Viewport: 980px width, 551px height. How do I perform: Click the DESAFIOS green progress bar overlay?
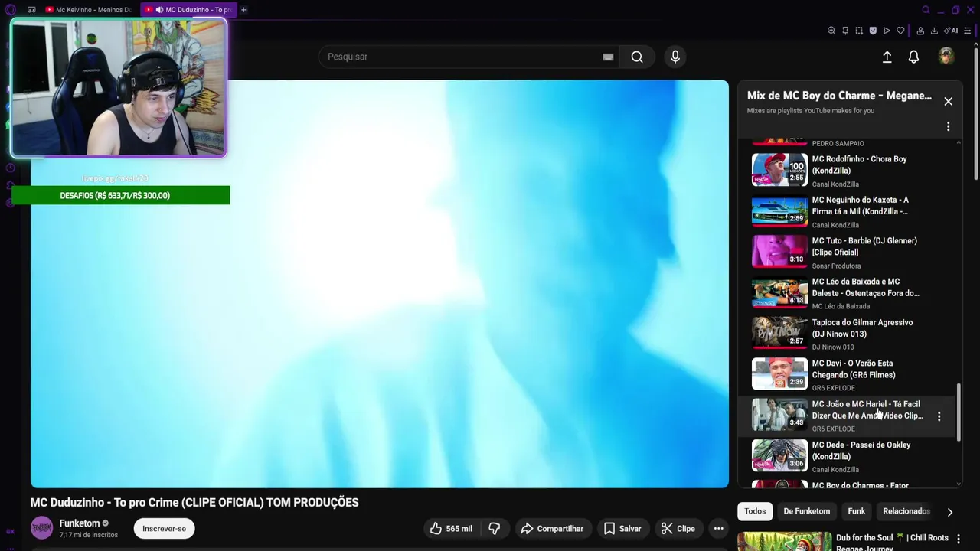[120, 195]
